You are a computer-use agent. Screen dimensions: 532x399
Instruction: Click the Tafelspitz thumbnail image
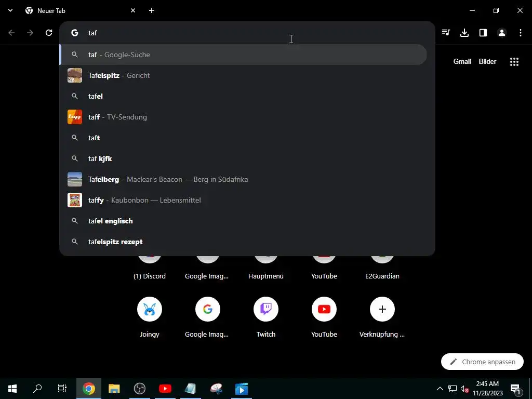tap(75, 75)
